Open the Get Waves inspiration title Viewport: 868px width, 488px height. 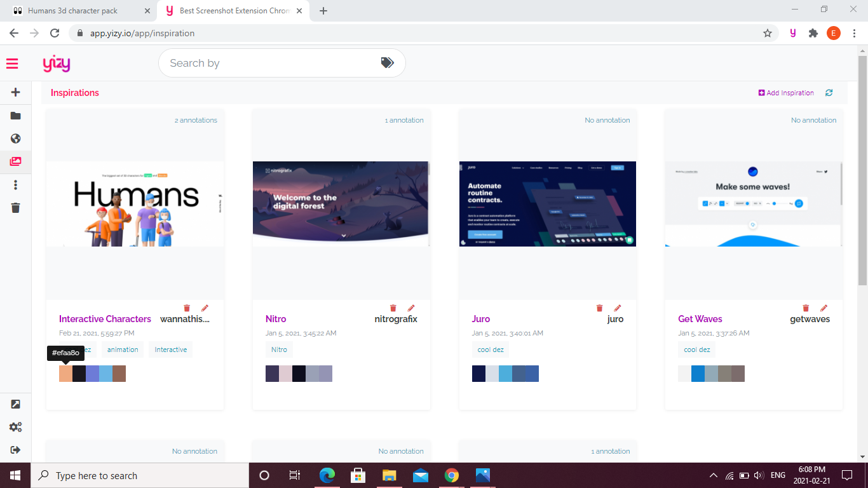[x=700, y=319]
